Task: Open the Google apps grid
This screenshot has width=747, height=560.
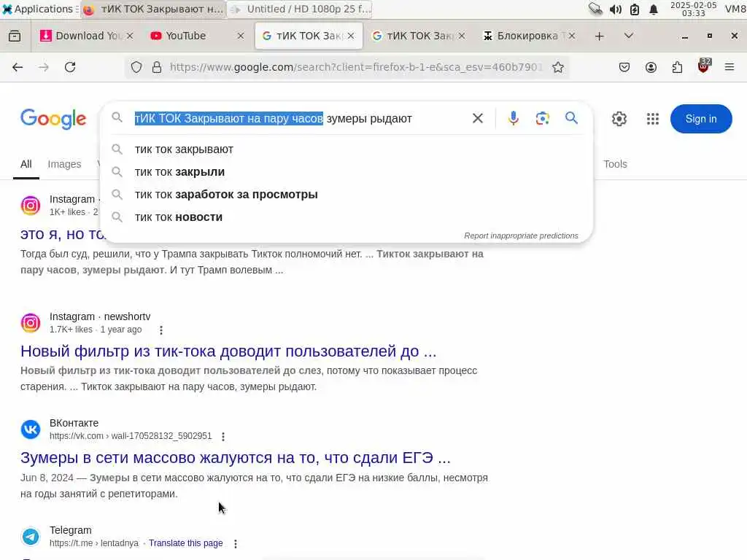Action: [653, 119]
